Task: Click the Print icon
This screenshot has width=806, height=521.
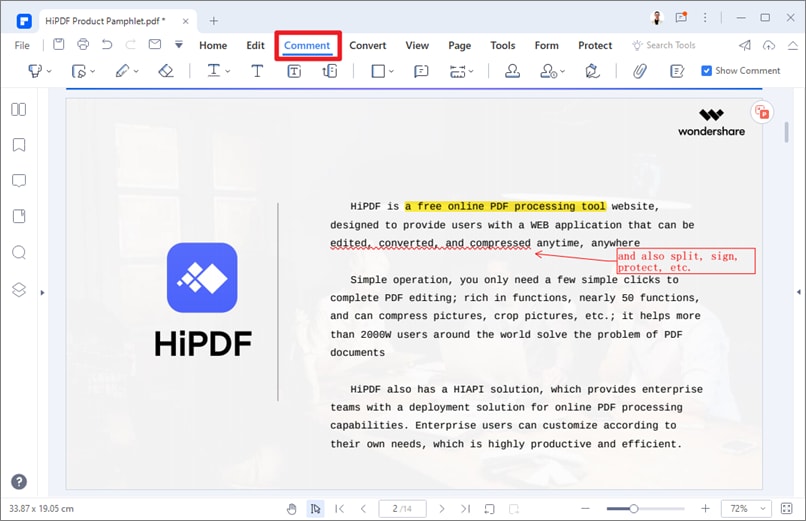Action: 83,45
